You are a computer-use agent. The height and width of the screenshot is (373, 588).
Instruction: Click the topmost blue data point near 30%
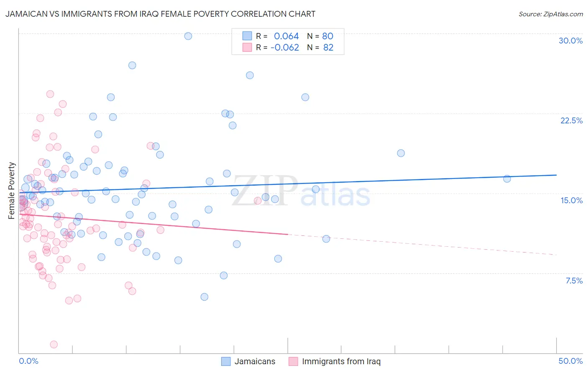click(x=188, y=36)
